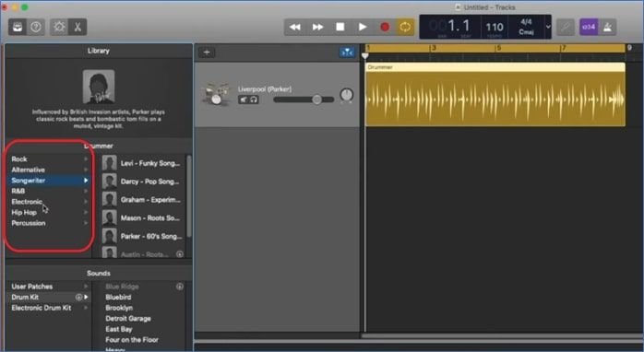This screenshot has height=352, width=644.
Task: Choose drummer Darcy - Pop Songwriter
Action: 142,182
